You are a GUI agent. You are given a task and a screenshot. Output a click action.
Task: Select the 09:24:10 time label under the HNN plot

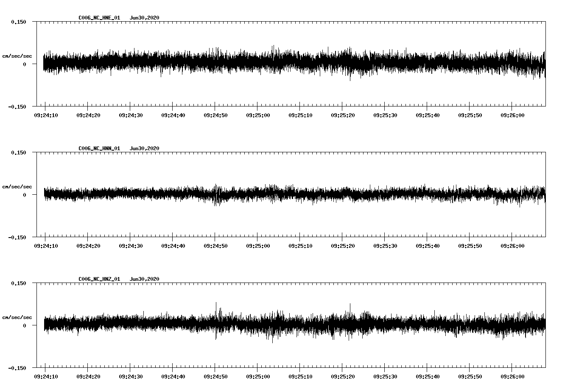(46, 246)
